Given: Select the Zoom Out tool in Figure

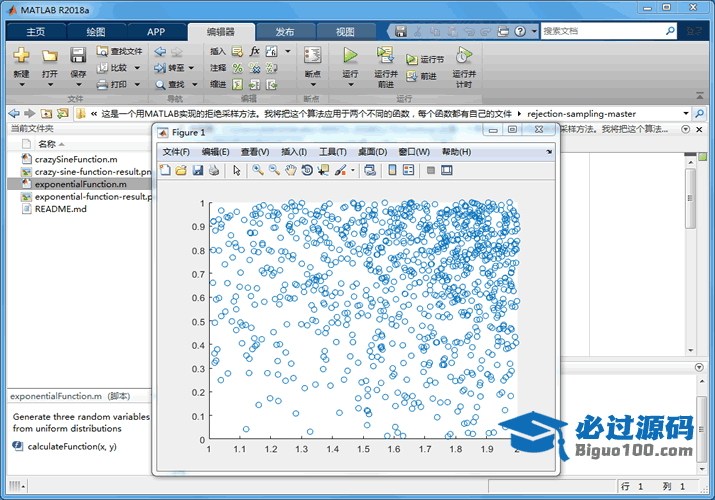Looking at the screenshot, I should [274, 170].
